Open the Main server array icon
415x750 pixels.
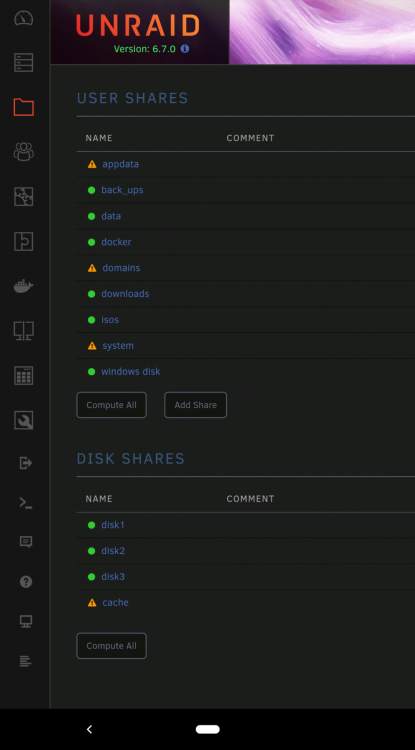coord(23,62)
